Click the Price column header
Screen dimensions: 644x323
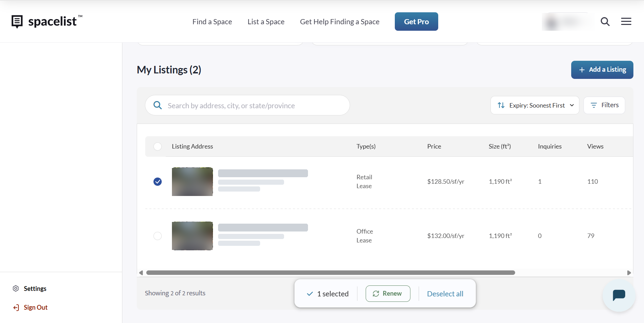pos(434,146)
